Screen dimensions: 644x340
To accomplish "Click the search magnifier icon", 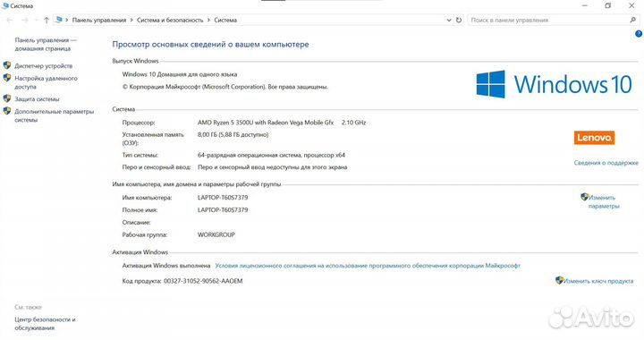I will point(632,20).
